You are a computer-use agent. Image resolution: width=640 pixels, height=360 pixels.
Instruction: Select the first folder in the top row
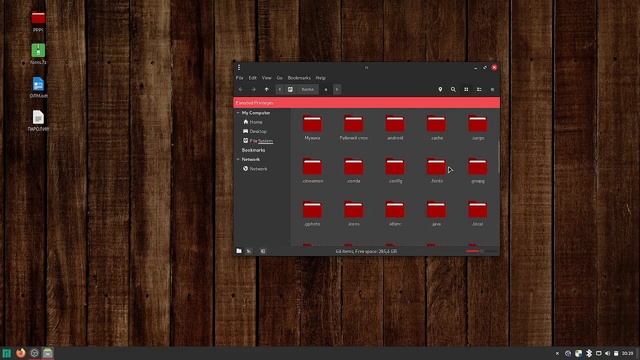point(312,127)
